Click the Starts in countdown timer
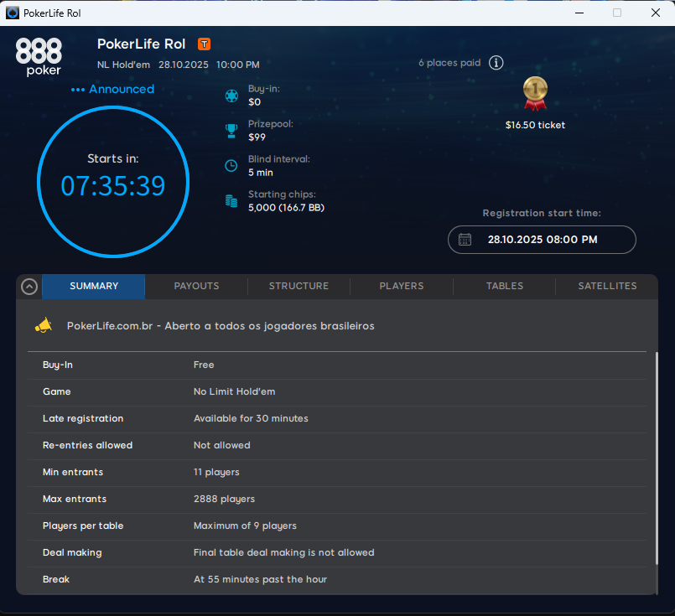The height and width of the screenshot is (616, 675). (113, 184)
